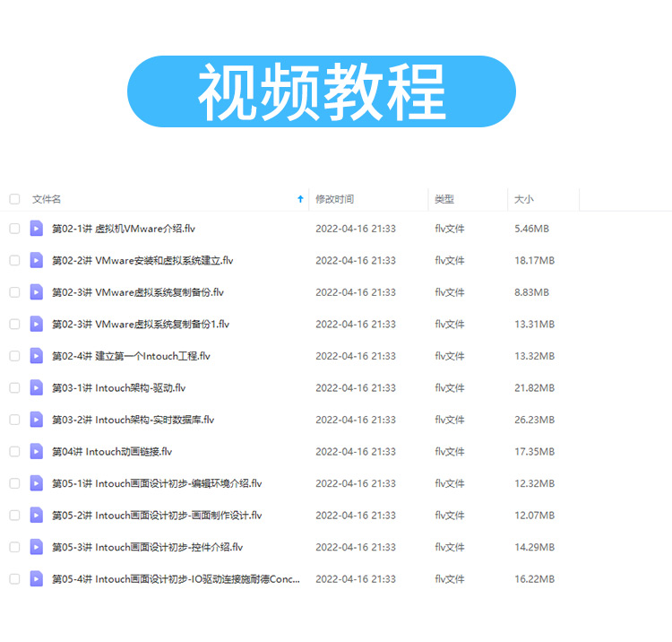This screenshot has height=642, width=672.
Task: Check the box for 第05-3讲 控件介绍.flv
Action: coord(14,547)
